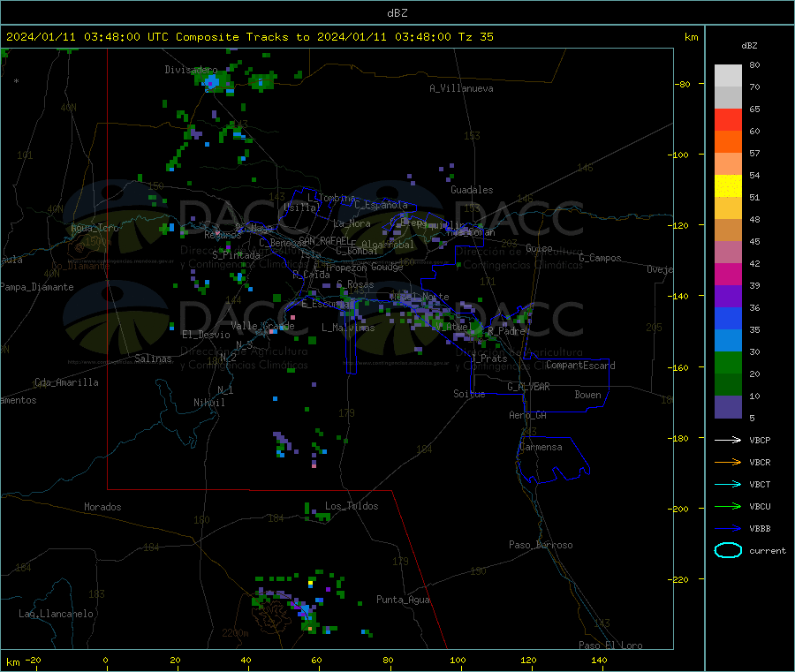Screen dimensions: 795x672
Task: Select the green 20 dBZ color swatch
Action: click(x=728, y=362)
